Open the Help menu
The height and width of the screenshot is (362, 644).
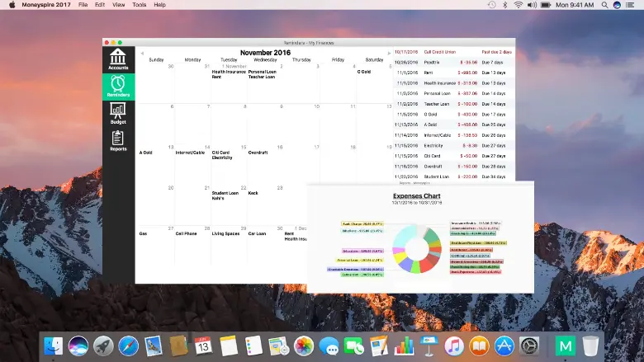160,5
